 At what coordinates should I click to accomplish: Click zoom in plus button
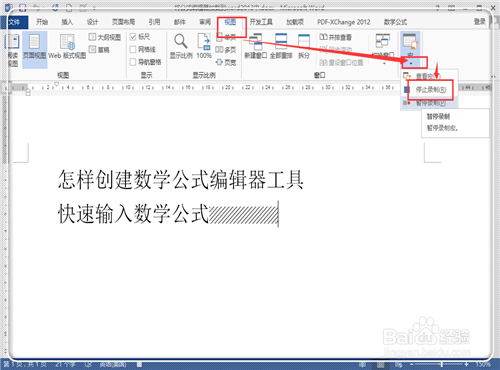click(x=466, y=365)
